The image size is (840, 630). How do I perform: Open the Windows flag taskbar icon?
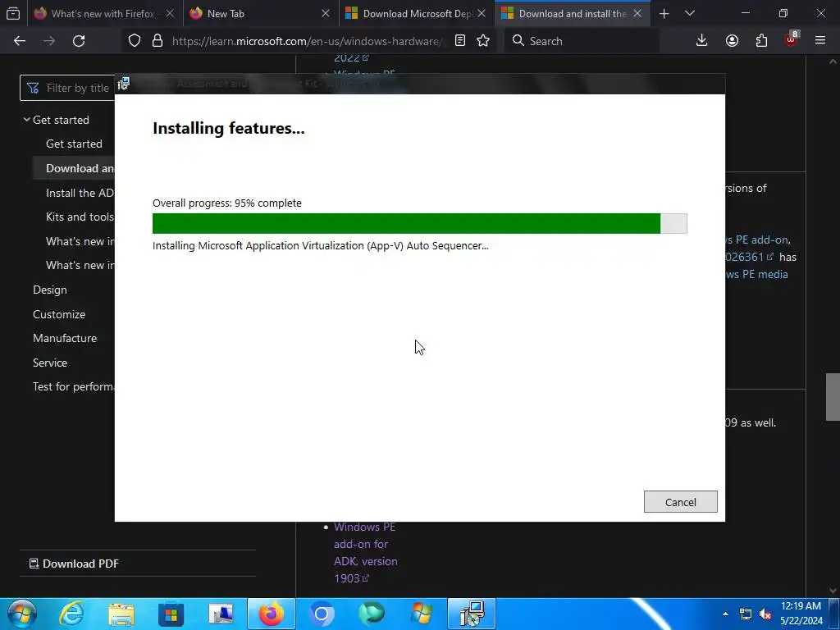point(422,614)
